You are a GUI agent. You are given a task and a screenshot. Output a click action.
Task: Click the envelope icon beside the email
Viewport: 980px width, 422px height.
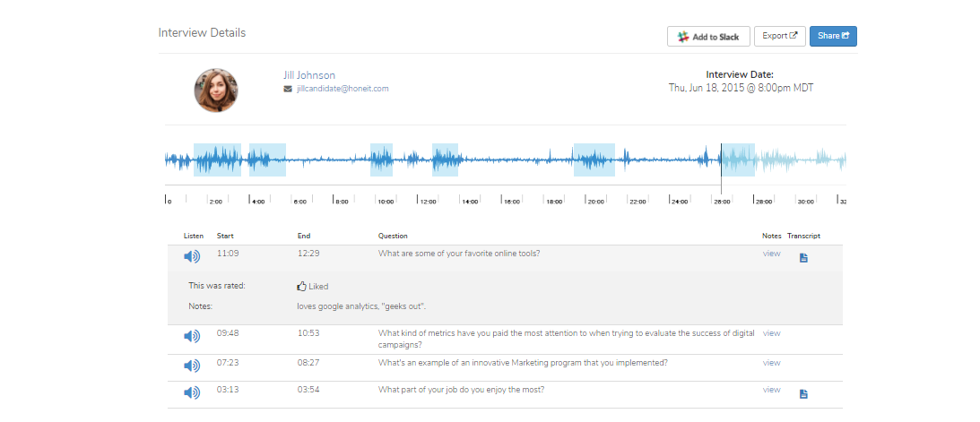click(x=287, y=90)
